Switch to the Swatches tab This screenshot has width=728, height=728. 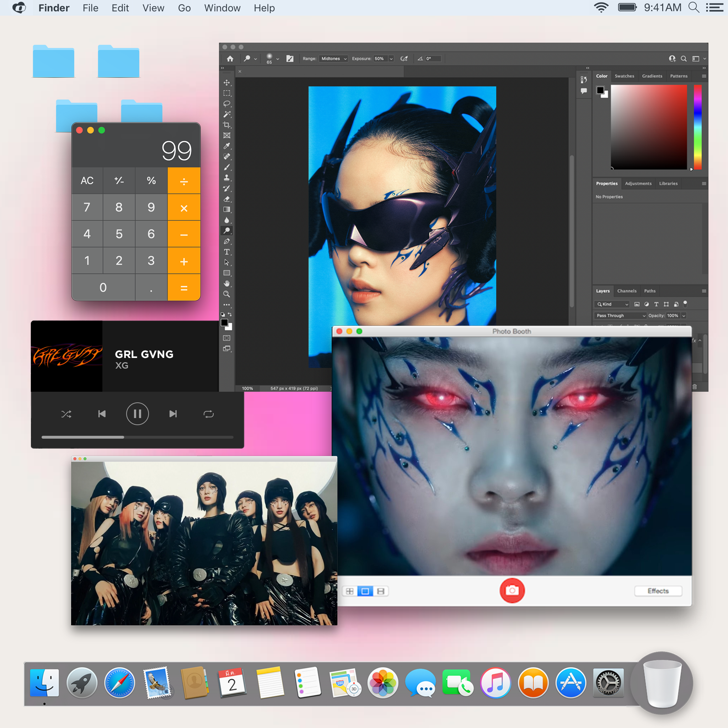pos(624,76)
